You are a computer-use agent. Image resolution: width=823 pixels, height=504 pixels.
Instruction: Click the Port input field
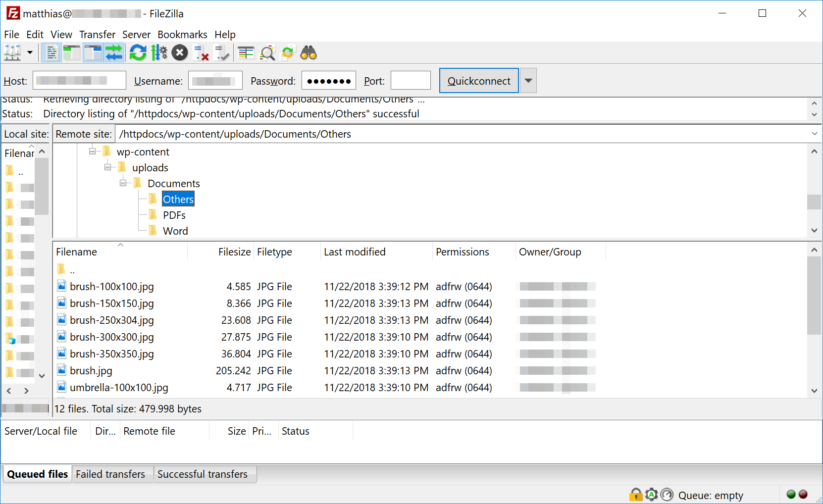411,81
